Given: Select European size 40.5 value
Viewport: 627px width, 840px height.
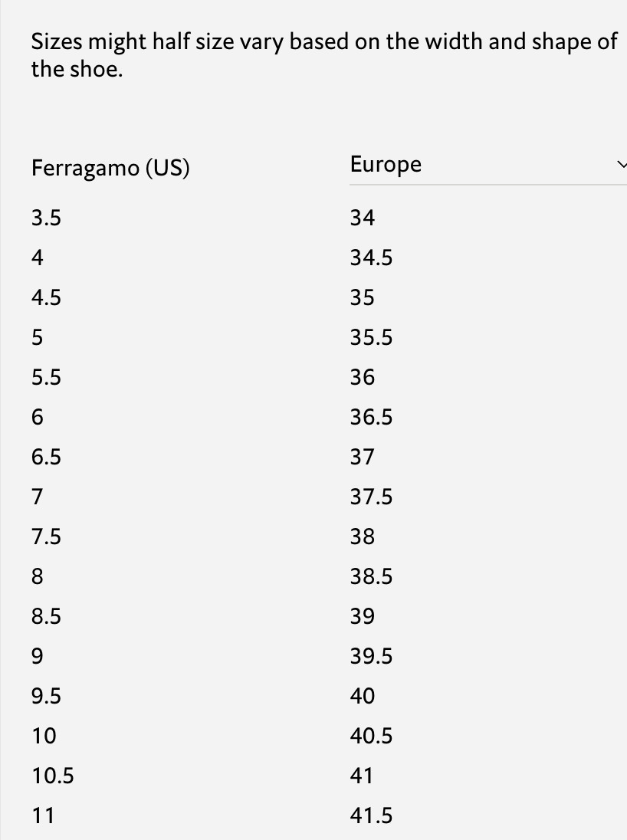Looking at the screenshot, I should (372, 736).
